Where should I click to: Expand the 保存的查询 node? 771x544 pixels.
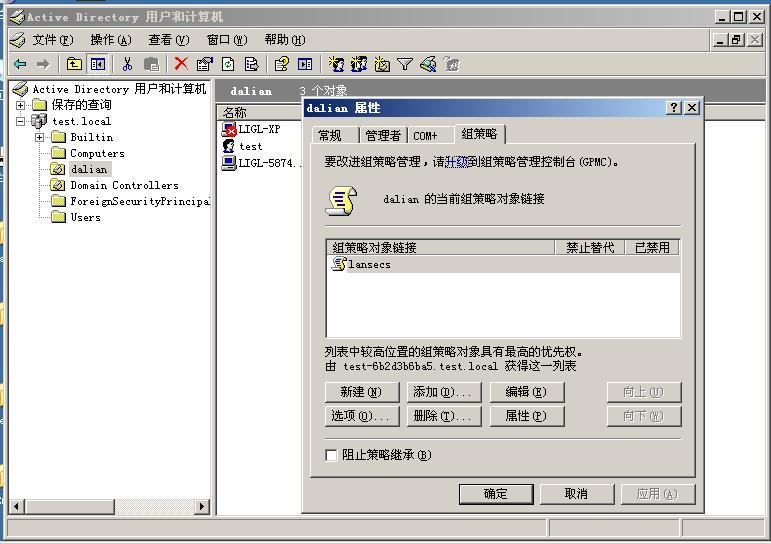pyautogui.click(x=20, y=105)
